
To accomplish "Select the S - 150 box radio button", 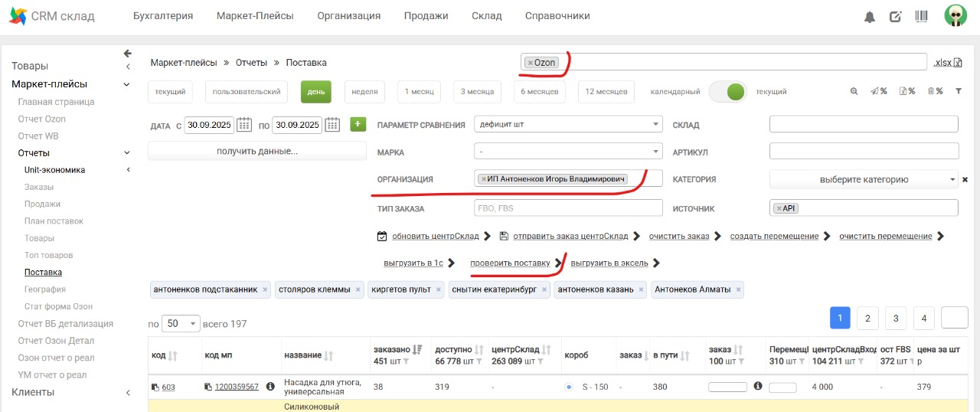I will [x=569, y=387].
